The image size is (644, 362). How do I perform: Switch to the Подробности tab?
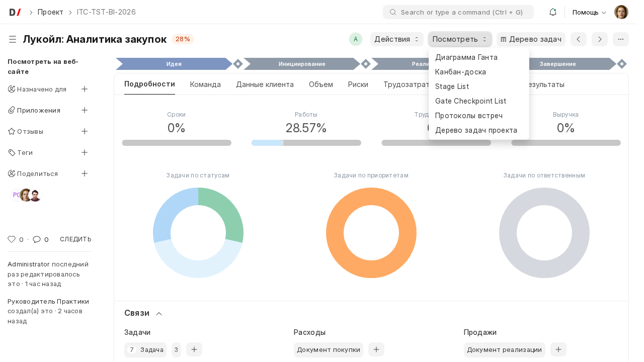149,84
